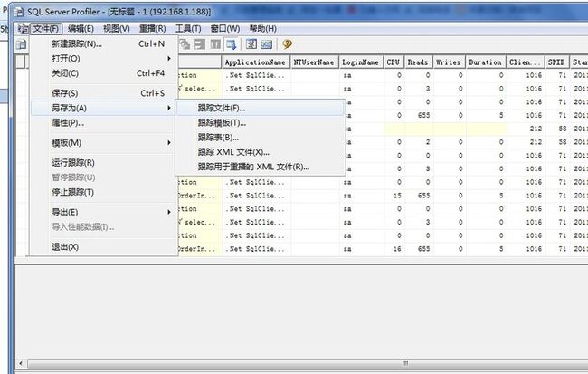The width and height of the screenshot is (588, 374).
Task: Click the row selector box at grid top-left
Action: 21,62
